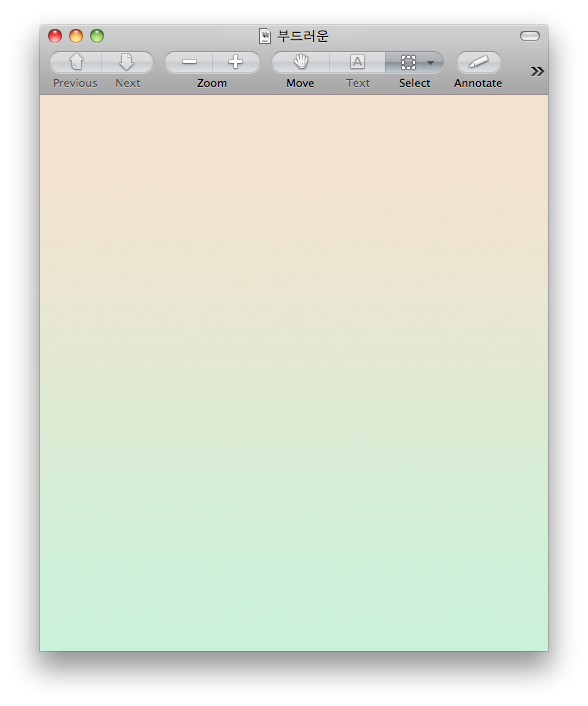Select the Move hand tool

pyautogui.click(x=301, y=62)
